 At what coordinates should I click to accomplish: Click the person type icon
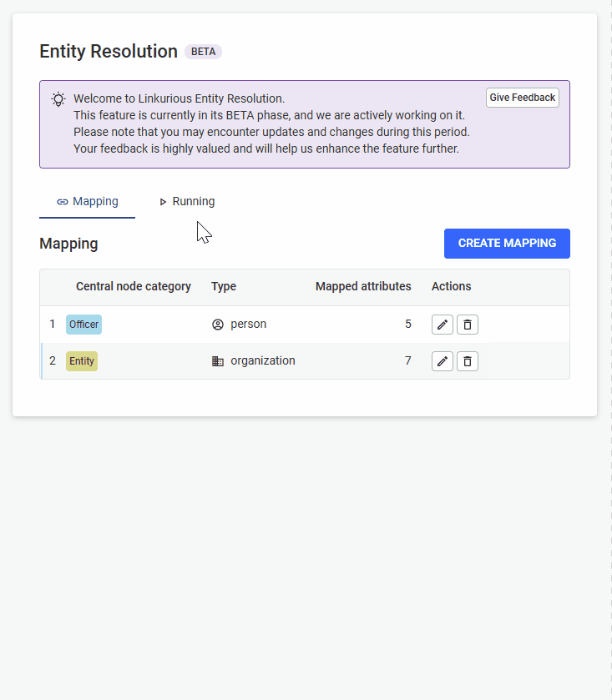pos(218,325)
